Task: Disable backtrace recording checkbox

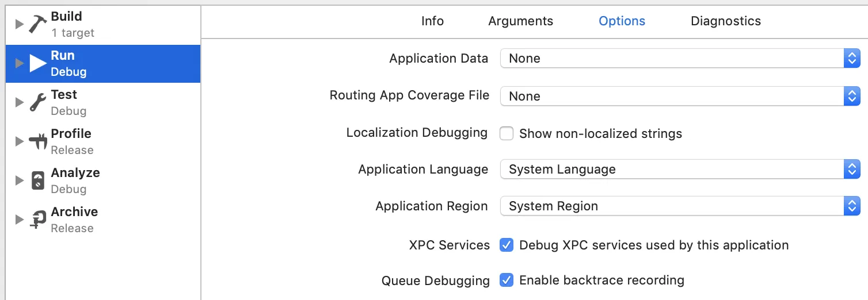Action: pos(507,280)
